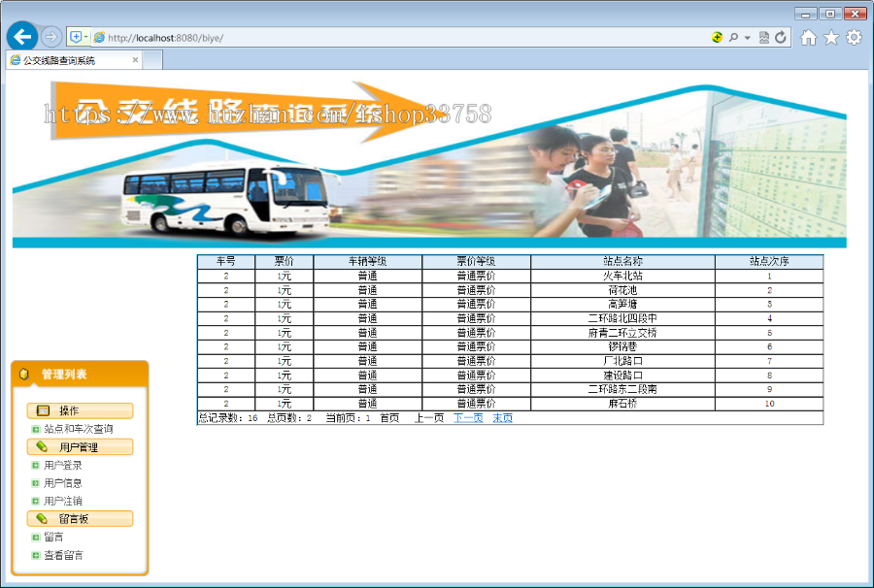Click the 管理列表 cube icon on sidebar header
874x588 pixels.
tap(23, 372)
